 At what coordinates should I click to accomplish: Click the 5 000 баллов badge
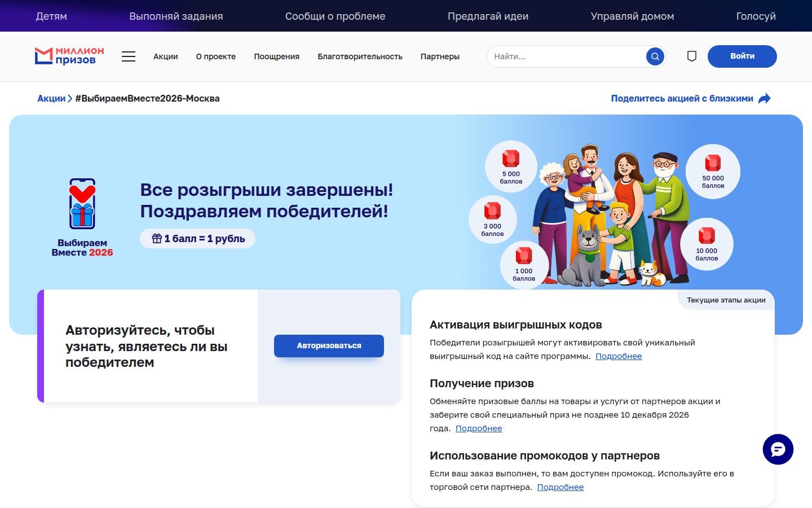[511, 167]
